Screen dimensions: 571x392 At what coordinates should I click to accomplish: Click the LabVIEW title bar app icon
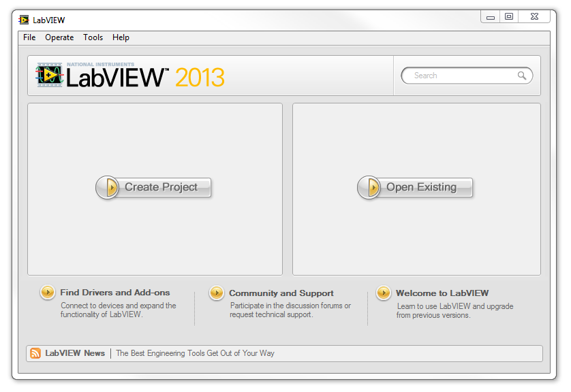[24, 20]
